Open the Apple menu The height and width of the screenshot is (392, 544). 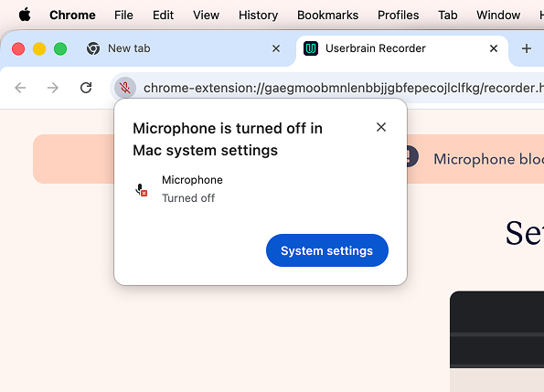coord(25,15)
